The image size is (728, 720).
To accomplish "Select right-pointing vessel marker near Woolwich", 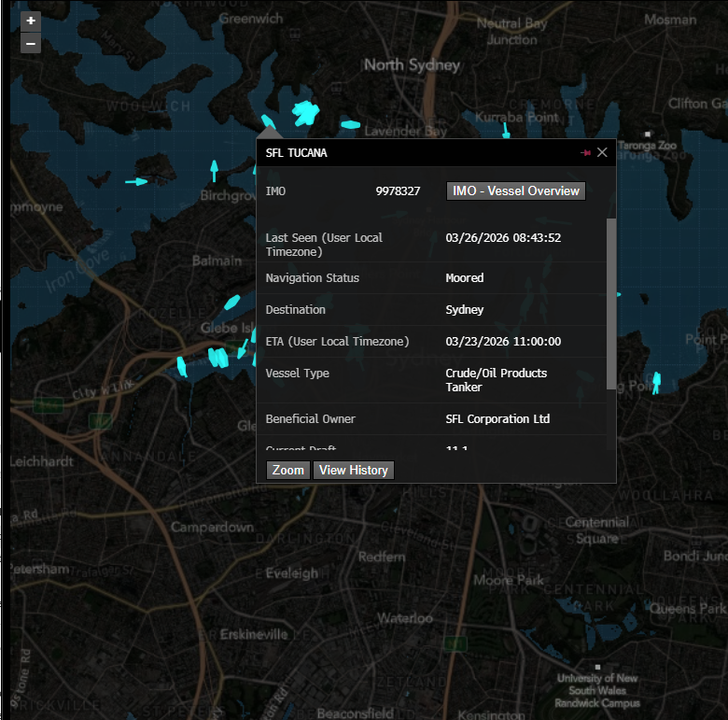I will [136, 181].
